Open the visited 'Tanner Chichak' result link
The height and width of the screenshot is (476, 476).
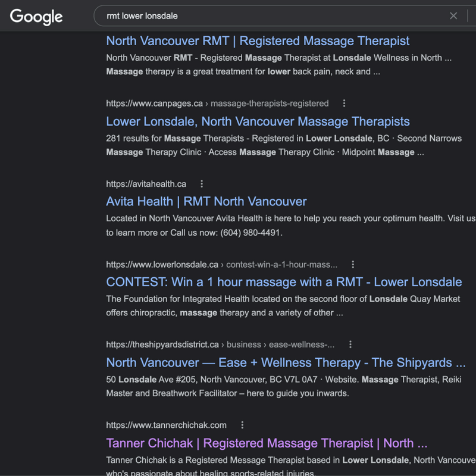click(x=267, y=443)
